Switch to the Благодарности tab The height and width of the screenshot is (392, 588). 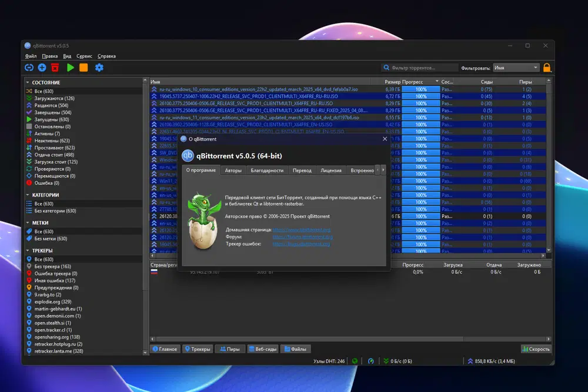coord(267,171)
